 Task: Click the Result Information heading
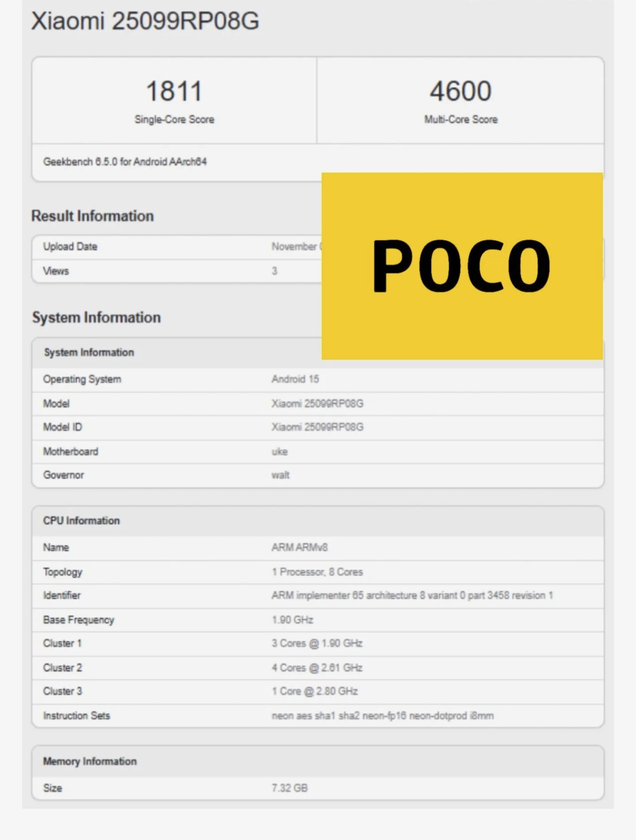tap(92, 216)
